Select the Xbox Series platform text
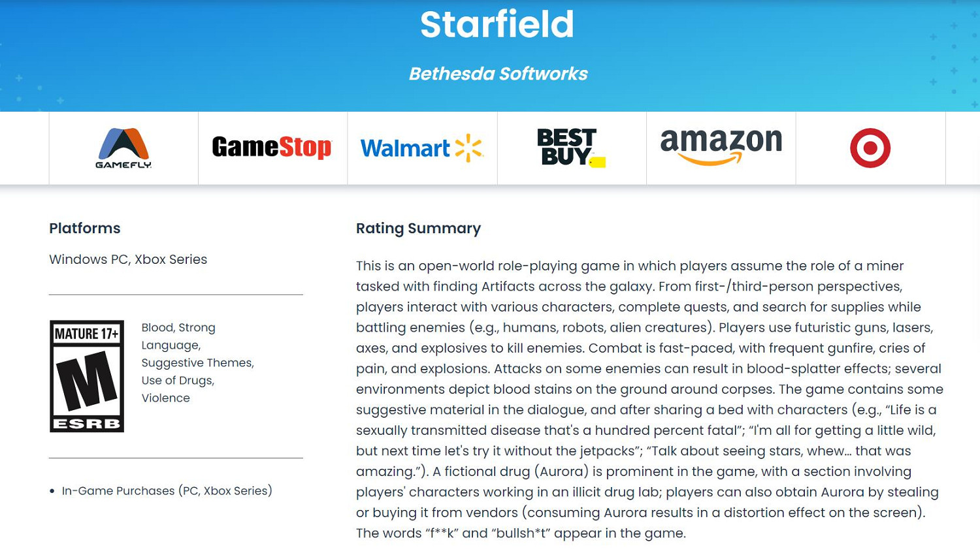 [171, 259]
